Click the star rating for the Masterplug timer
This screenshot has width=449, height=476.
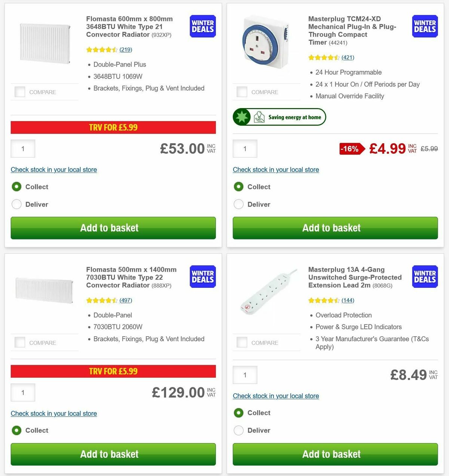pos(324,57)
